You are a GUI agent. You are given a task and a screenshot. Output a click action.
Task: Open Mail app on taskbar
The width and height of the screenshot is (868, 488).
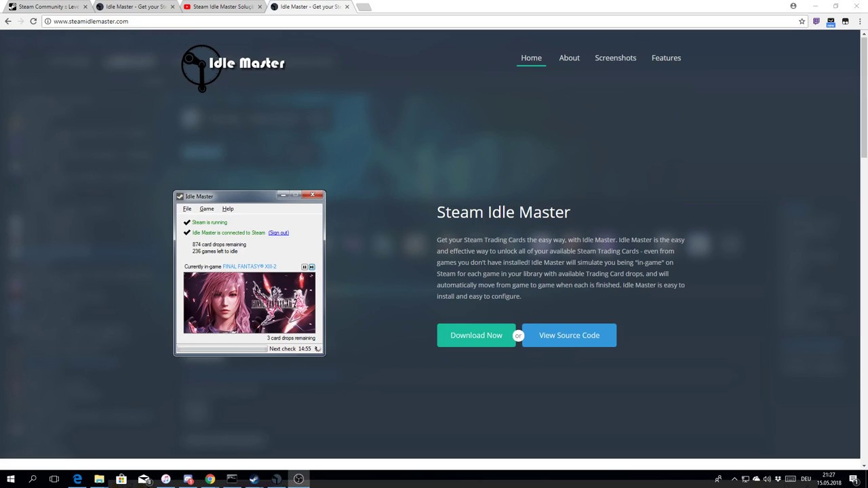[143, 479]
